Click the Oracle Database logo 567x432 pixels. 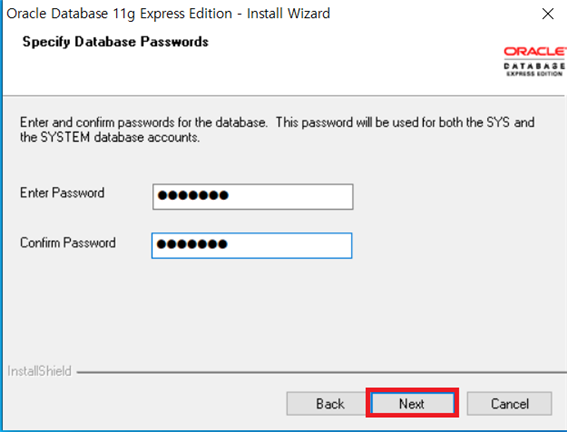coord(534,61)
